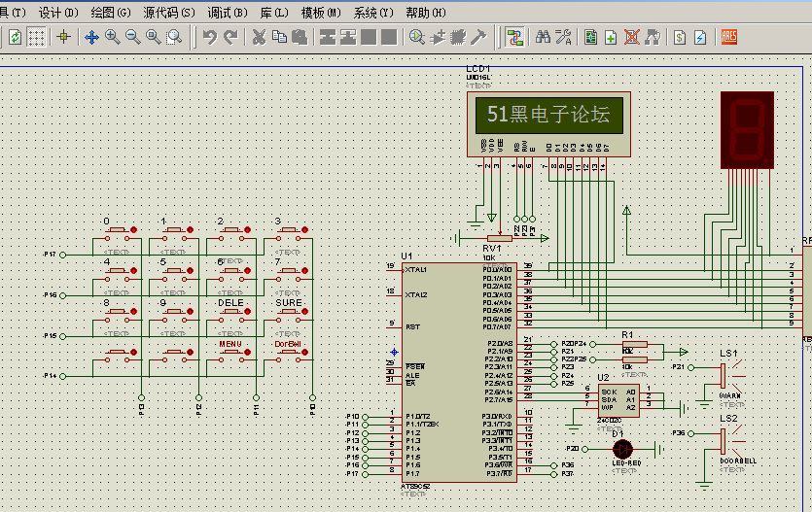
Task: Open the Bill of Materials report
Action: pyautogui.click(x=680, y=38)
